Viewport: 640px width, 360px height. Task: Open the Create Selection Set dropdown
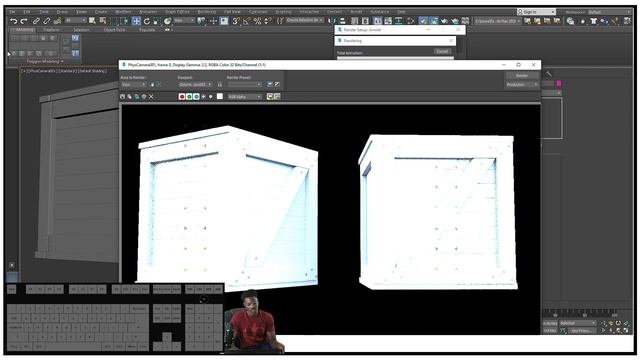tap(304, 20)
